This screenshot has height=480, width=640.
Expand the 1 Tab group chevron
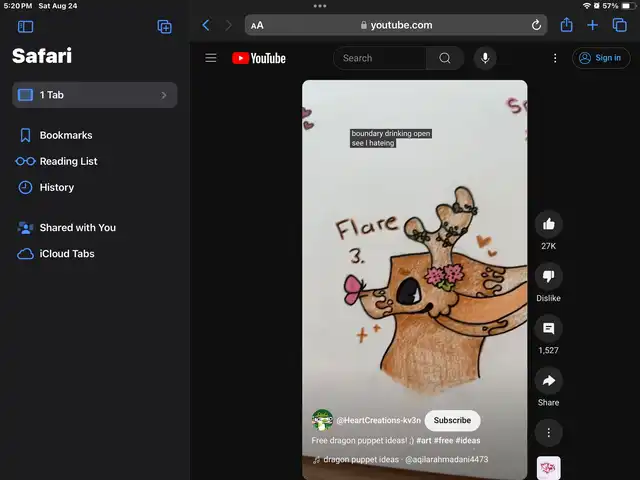pos(164,95)
